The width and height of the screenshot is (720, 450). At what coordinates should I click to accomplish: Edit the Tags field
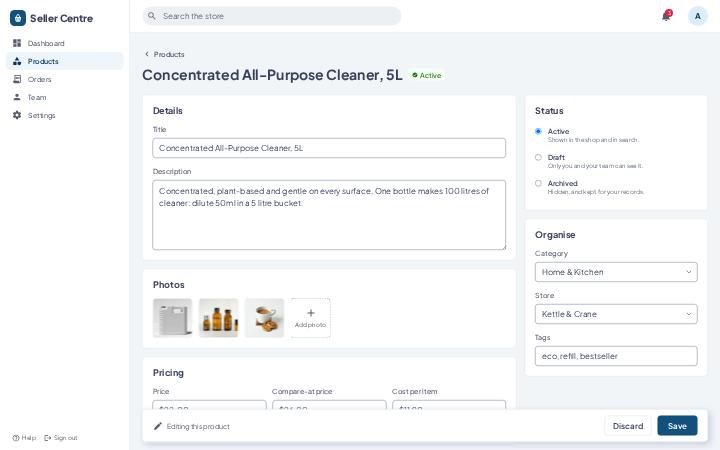(x=616, y=356)
